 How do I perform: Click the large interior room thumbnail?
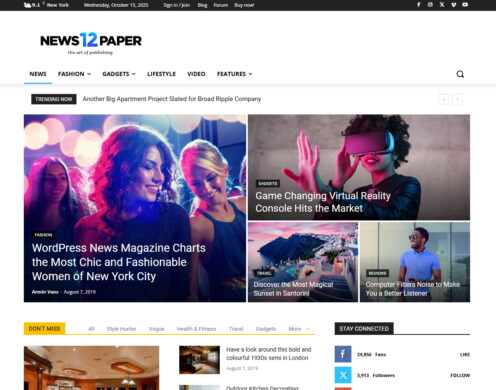point(91,368)
